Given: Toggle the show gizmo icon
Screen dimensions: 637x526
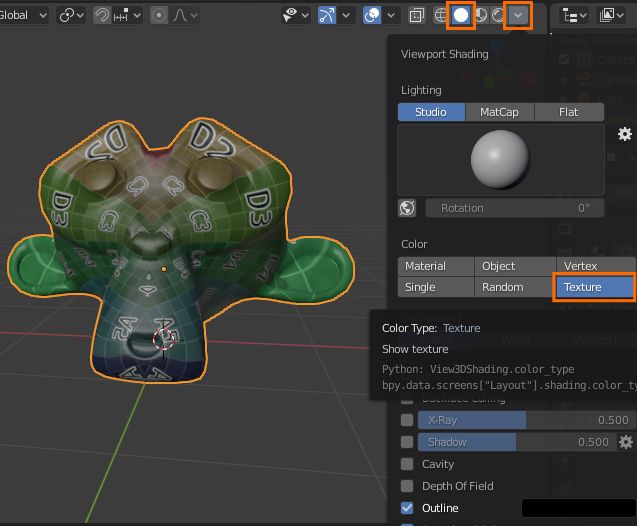Looking at the screenshot, I should click(327, 15).
